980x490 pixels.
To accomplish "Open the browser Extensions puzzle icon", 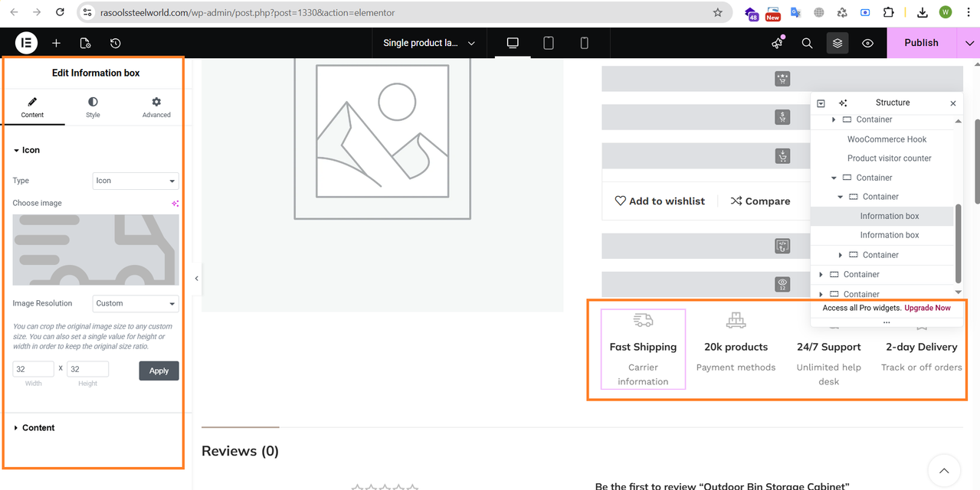I will [888, 12].
